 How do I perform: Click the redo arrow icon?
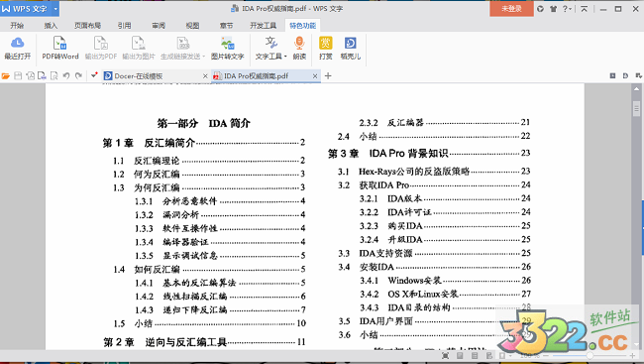tap(78, 75)
